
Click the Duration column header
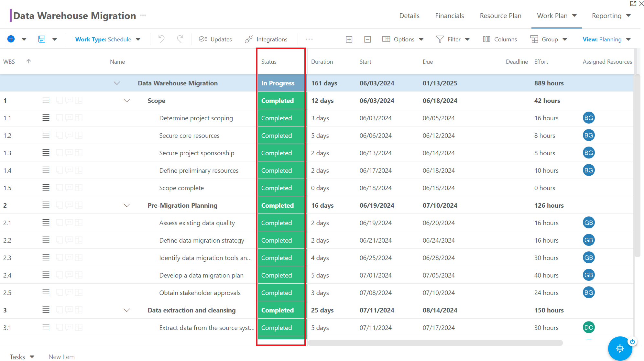point(322,61)
